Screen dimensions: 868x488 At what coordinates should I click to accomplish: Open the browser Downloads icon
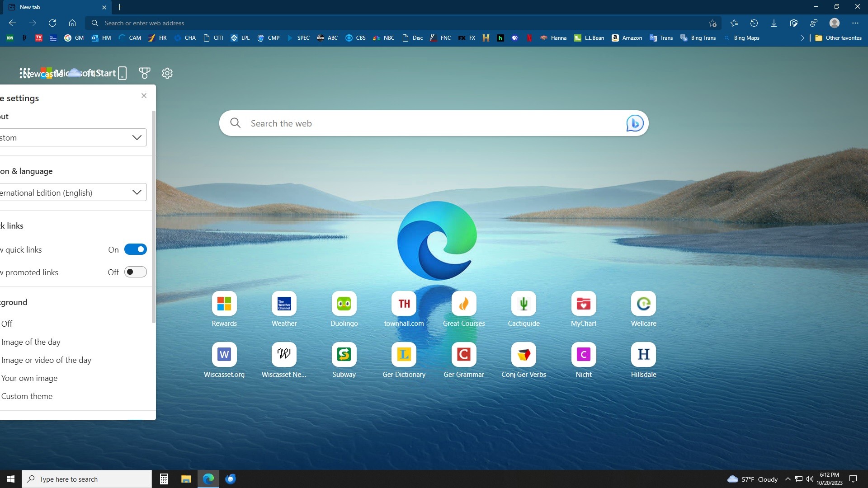pos(774,23)
